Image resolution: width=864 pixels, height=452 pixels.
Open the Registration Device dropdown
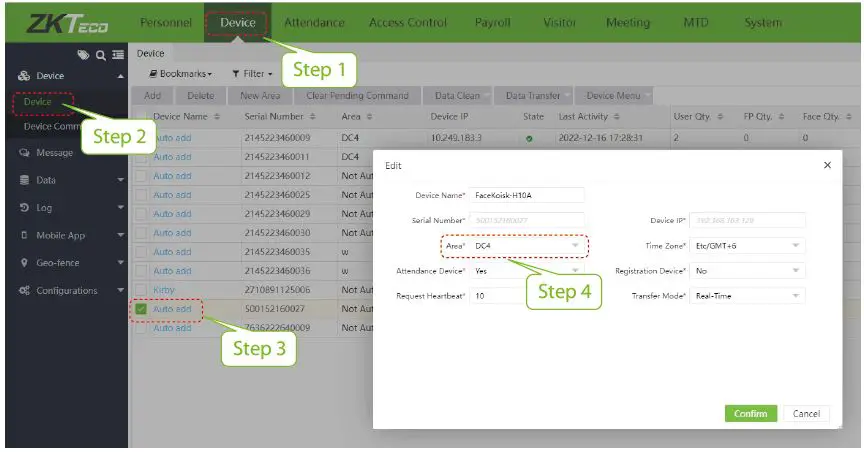[747, 271]
